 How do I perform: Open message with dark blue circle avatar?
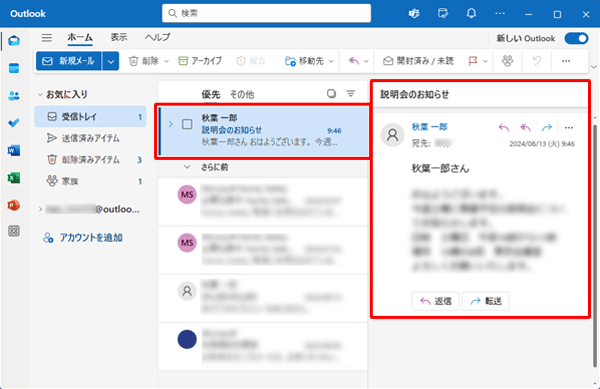(x=263, y=347)
